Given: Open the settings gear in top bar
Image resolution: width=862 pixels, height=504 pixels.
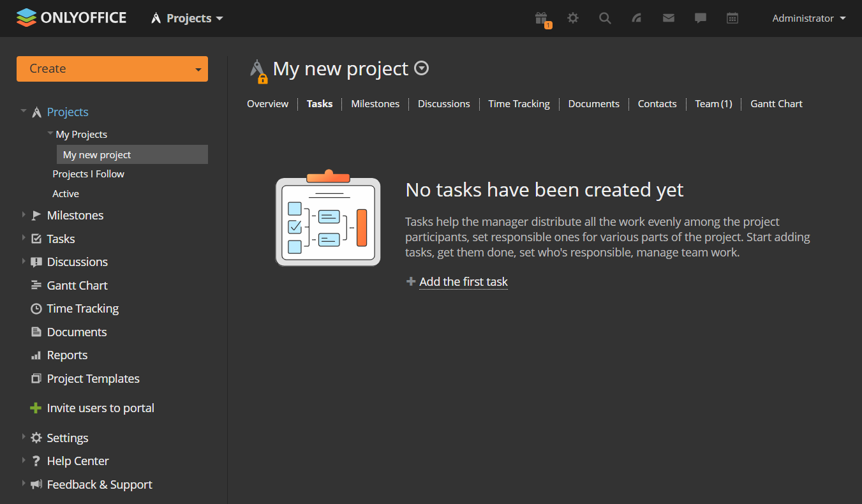Looking at the screenshot, I should [573, 18].
